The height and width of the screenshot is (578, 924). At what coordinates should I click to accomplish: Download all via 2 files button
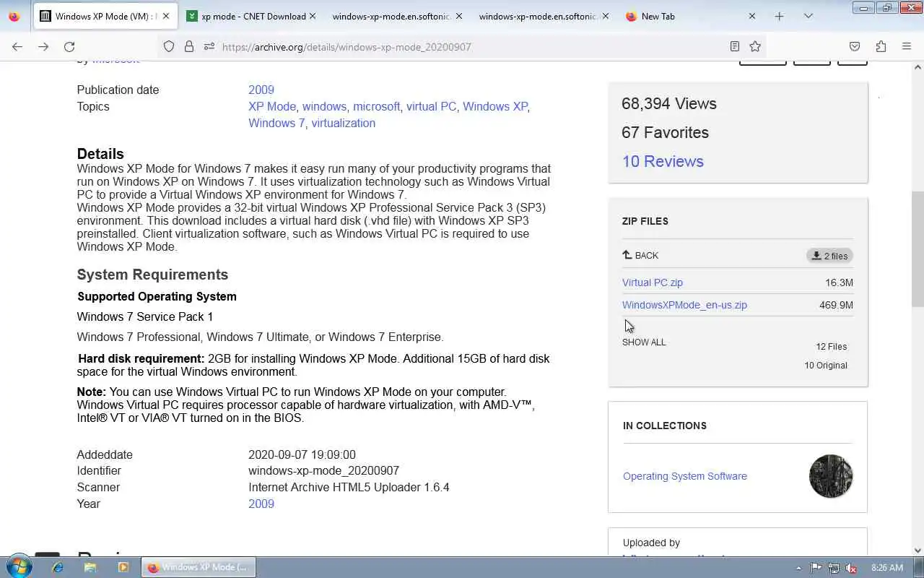pyautogui.click(x=829, y=256)
